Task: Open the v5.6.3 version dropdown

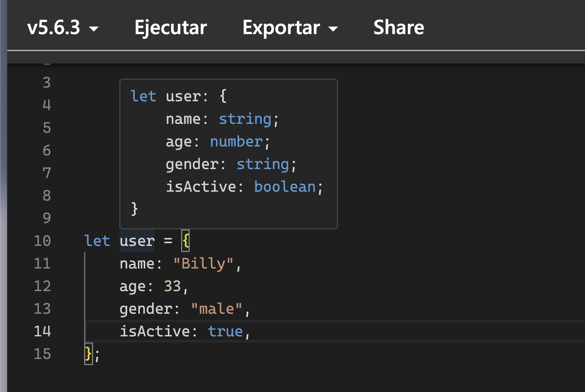Action: point(63,27)
